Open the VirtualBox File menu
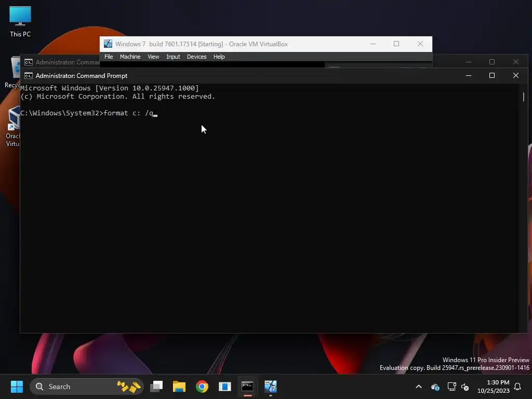 click(x=109, y=57)
